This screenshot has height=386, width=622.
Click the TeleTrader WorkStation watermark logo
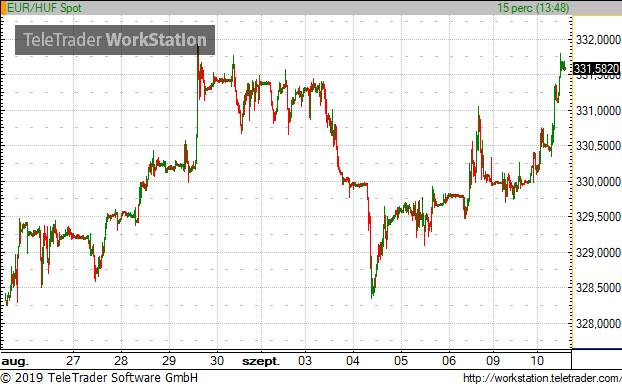(115, 40)
